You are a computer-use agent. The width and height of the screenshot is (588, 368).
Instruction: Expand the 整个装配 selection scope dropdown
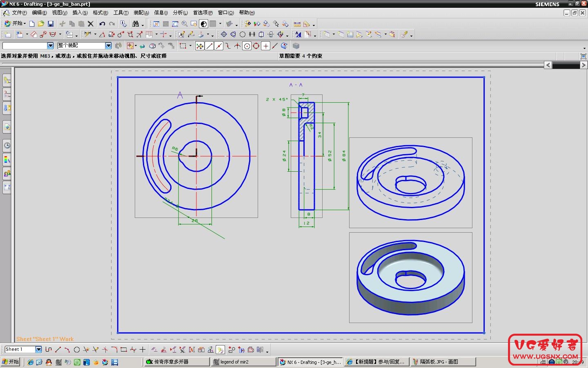(108, 46)
